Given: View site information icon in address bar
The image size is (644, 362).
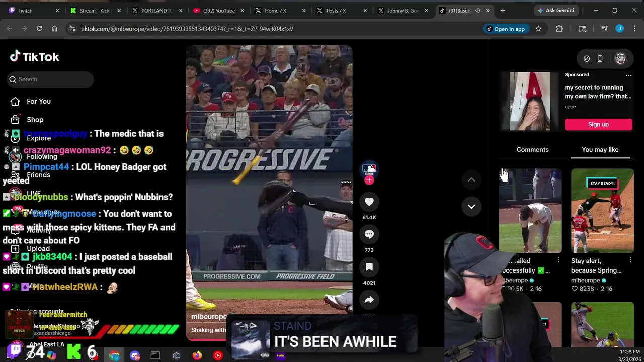Looking at the screenshot, I should tap(72, 29).
